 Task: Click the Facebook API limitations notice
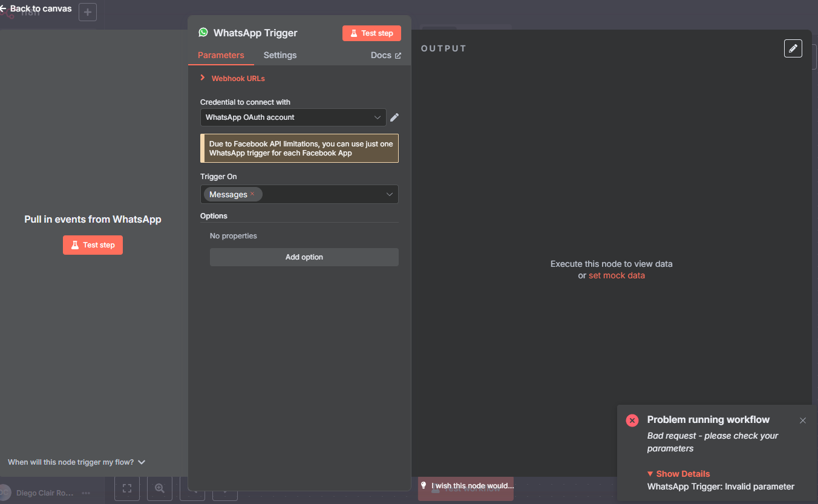click(299, 148)
